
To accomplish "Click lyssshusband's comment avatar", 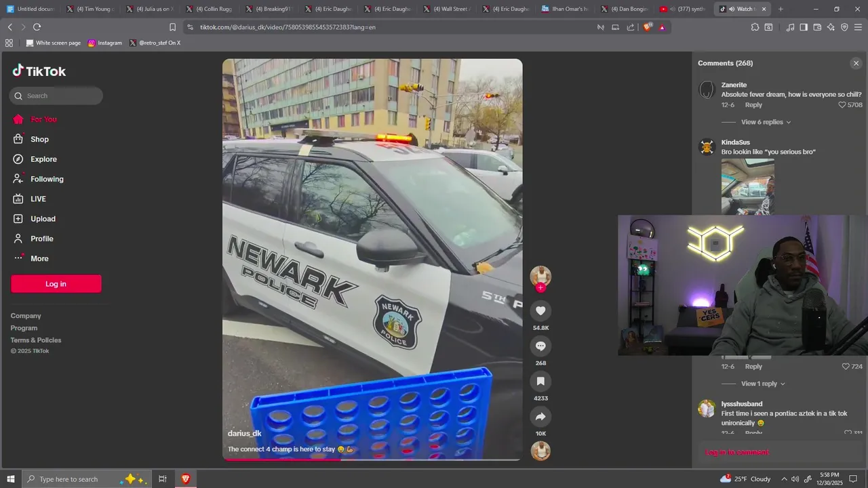I will (707, 409).
